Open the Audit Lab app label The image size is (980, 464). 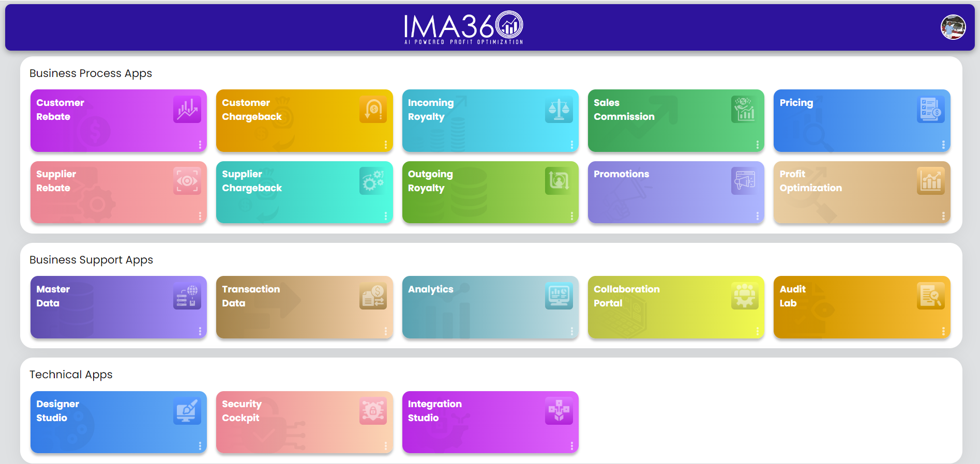(x=793, y=296)
